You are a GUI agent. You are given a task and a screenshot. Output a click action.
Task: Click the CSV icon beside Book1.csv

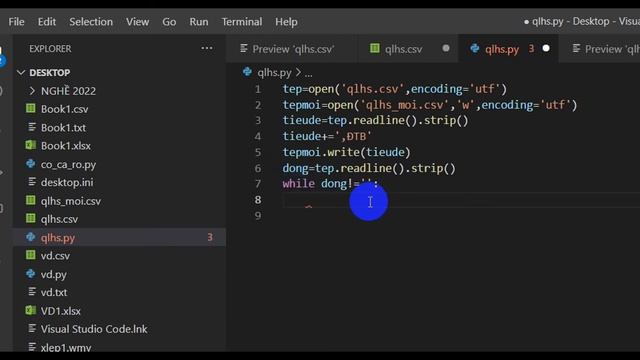(x=31, y=109)
